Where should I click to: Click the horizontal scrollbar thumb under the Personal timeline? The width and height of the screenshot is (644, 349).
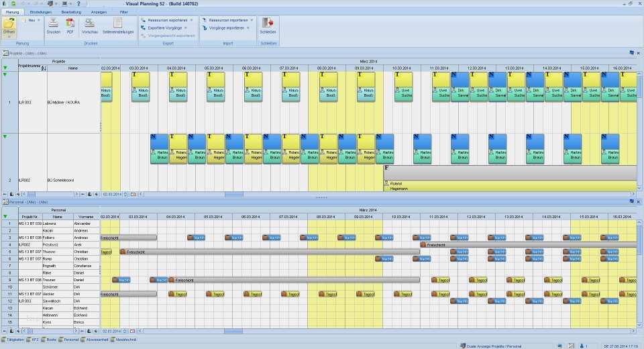(233, 331)
